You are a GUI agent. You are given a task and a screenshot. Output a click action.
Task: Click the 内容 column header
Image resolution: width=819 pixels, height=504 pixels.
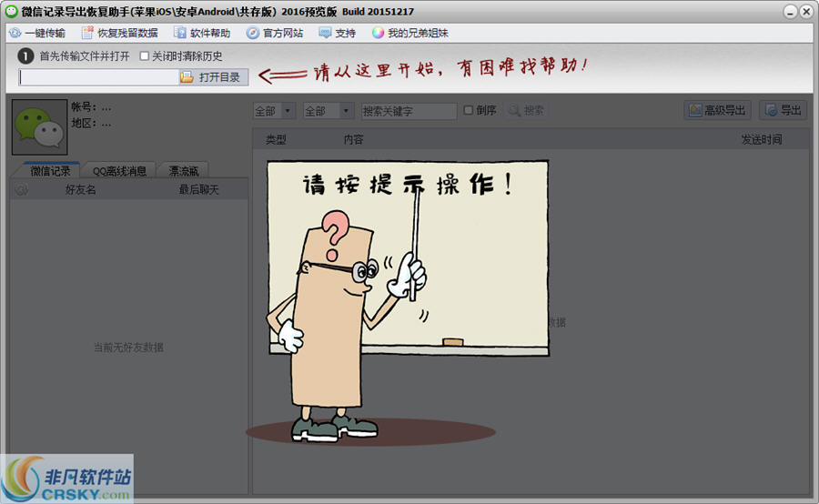[x=354, y=139]
